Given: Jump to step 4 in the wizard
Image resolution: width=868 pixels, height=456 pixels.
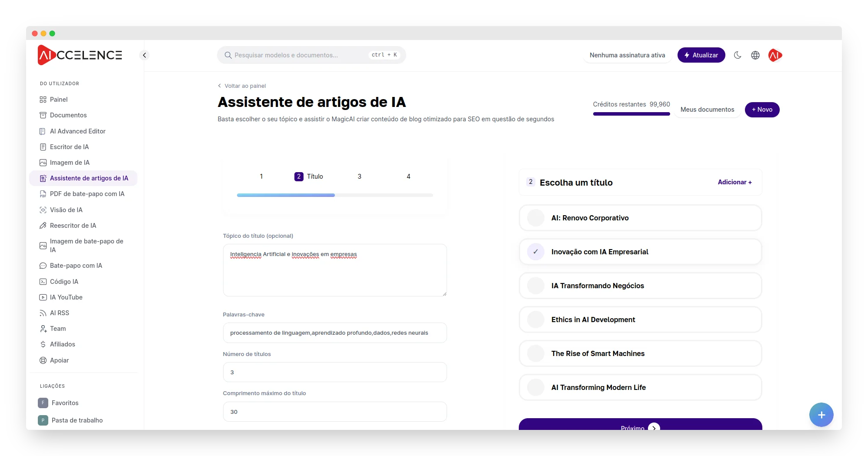Looking at the screenshot, I should [x=408, y=176].
